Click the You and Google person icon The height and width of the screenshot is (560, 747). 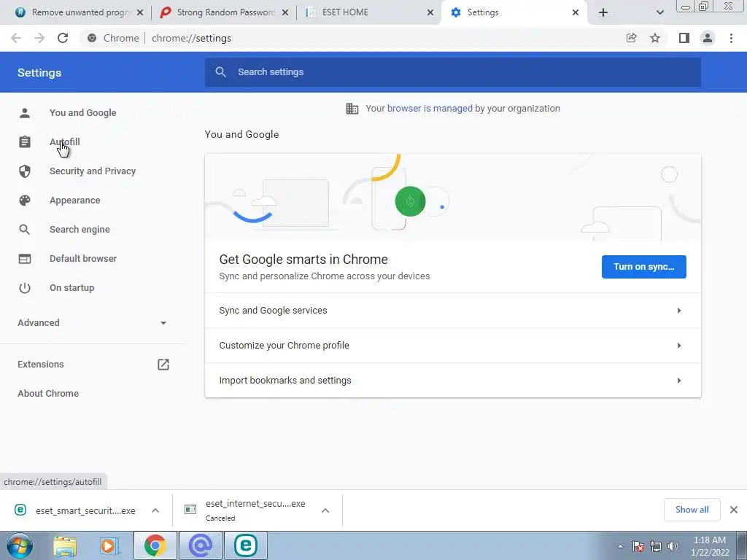(25, 113)
